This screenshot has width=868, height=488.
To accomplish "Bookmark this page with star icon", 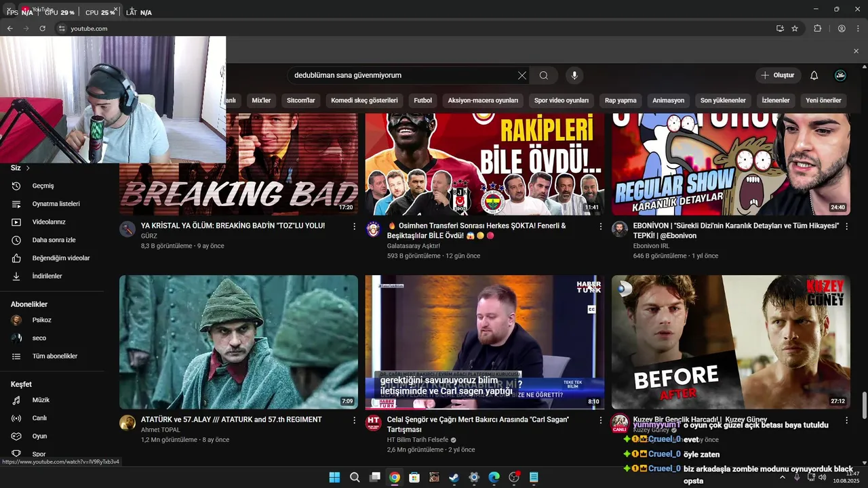I will click(x=795, y=28).
